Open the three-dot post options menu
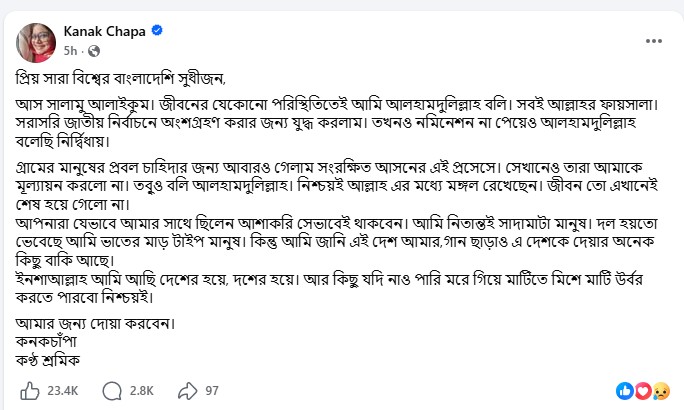The height and width of the screenshot is (410, 684). click(x=653, y=40)
